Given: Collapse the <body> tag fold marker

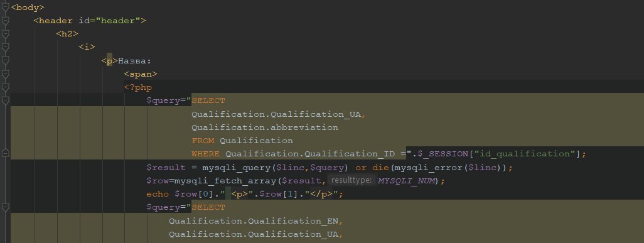Looking at the screenshot, I should [5, 7].
